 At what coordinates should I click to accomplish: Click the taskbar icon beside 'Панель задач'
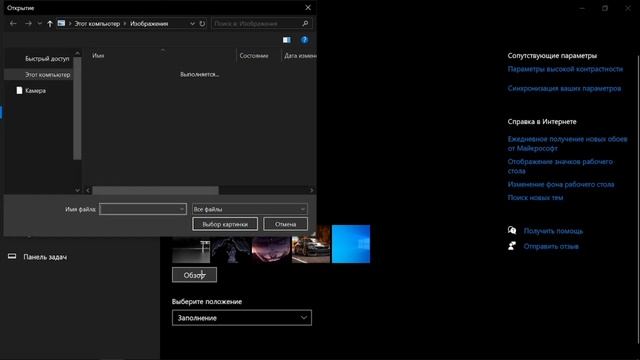click(x=12, y=256)
